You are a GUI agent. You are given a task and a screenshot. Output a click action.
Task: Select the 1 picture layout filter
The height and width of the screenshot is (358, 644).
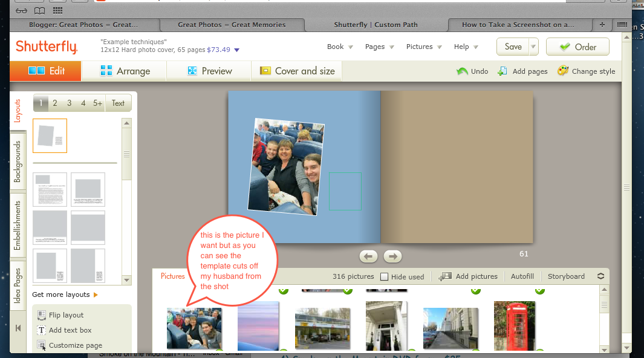point(41,103)
